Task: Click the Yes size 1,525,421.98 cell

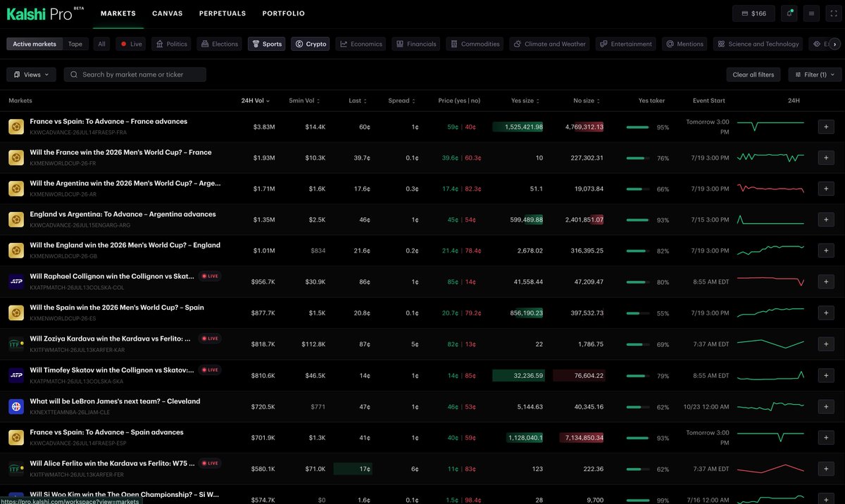Action: [x=518, y=127]
